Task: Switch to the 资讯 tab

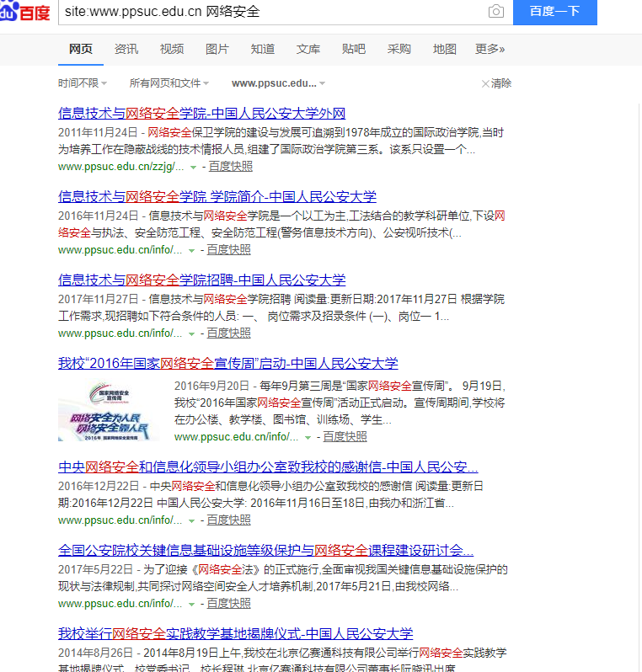Action: click(126, 50)
